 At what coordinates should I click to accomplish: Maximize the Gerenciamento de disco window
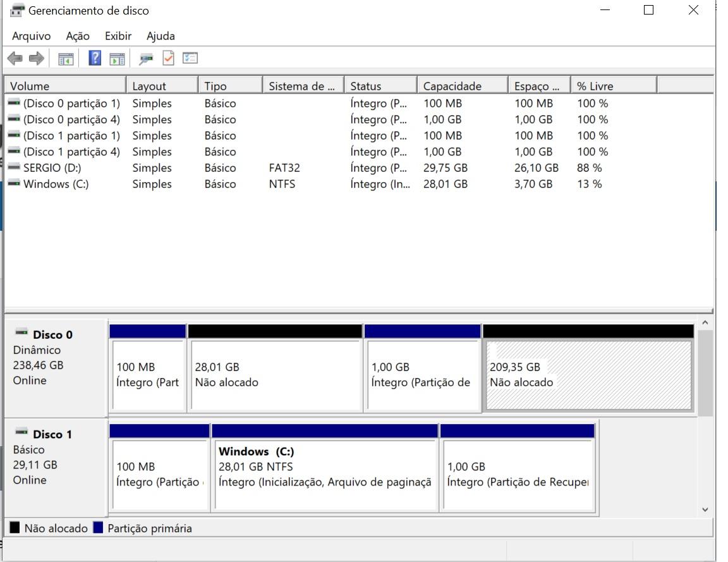[x=648, y=9]
